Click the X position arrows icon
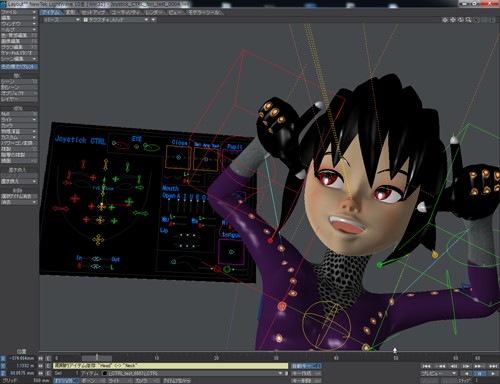This screenshot has width=500, height=384. 41,359
